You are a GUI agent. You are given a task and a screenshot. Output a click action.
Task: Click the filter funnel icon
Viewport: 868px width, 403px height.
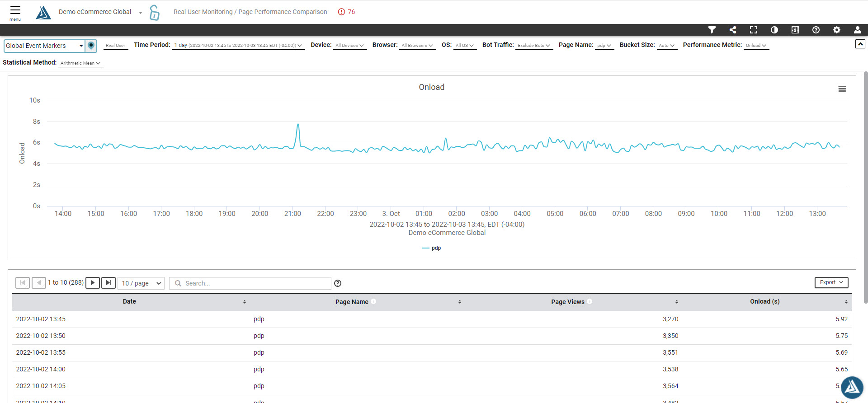(x=712, y=30)
